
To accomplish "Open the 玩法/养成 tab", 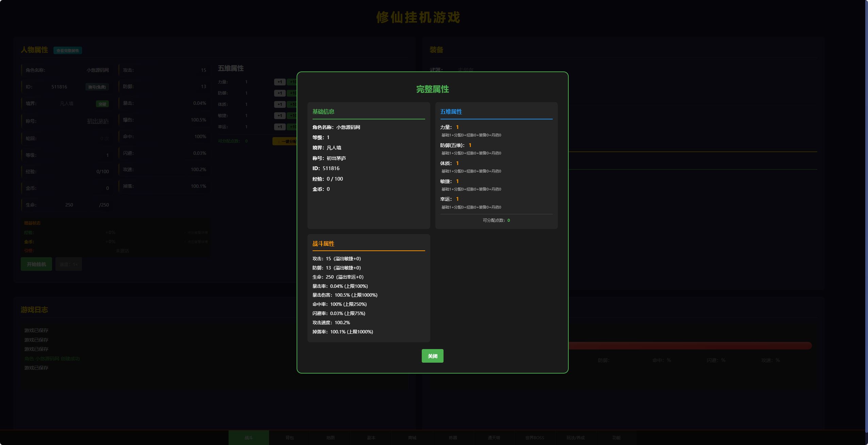I will click(575, 438).
